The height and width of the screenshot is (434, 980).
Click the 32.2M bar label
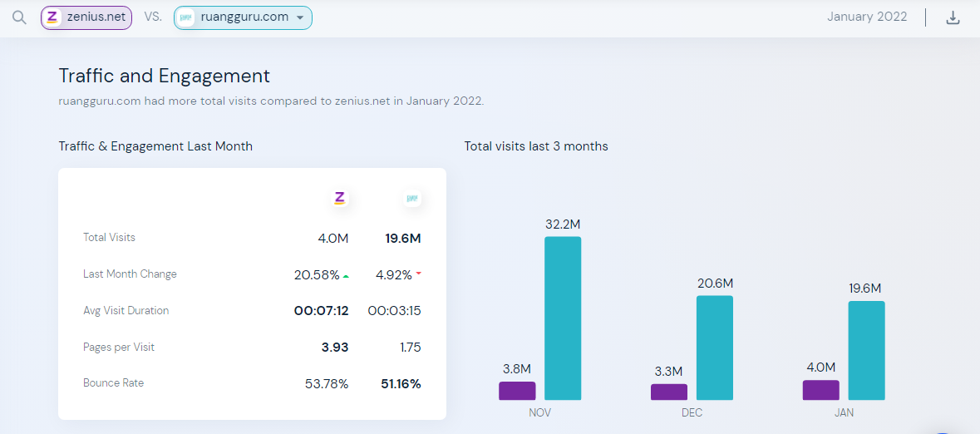(x=563, y=224)
